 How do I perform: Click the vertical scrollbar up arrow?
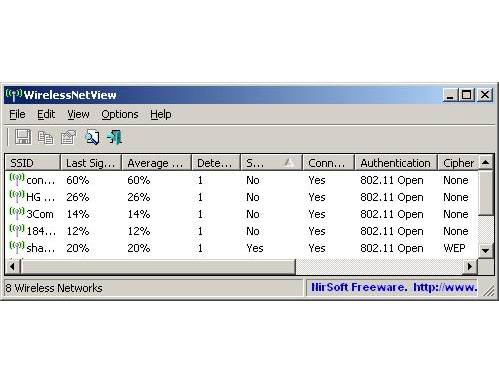tap(485, 163)
